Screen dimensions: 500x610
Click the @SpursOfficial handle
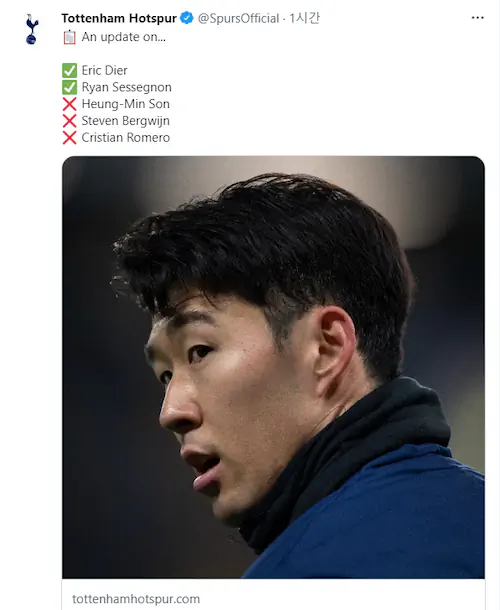click(x=238, y=18)
